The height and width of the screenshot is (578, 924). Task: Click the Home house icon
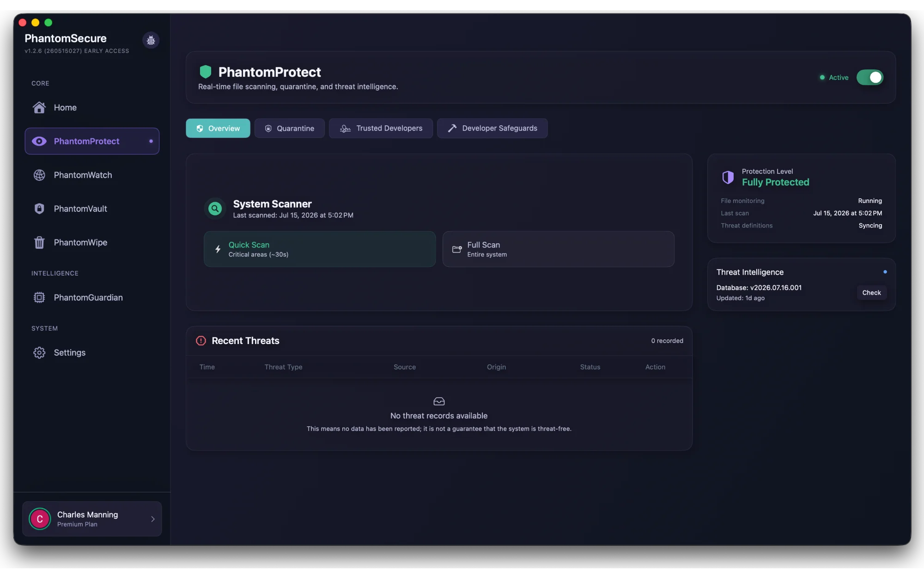[x=39, y=107]
